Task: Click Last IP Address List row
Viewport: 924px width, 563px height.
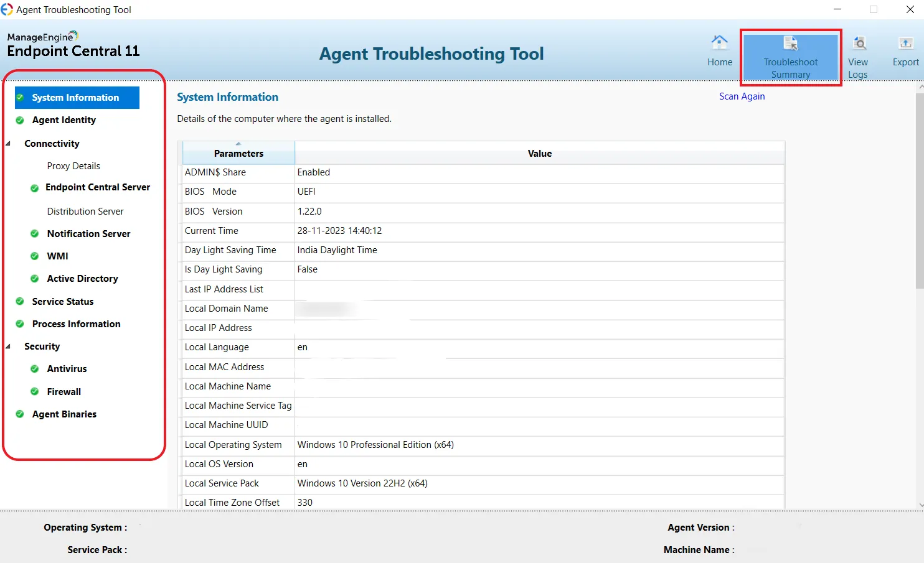Action: [x=483, y=289]
